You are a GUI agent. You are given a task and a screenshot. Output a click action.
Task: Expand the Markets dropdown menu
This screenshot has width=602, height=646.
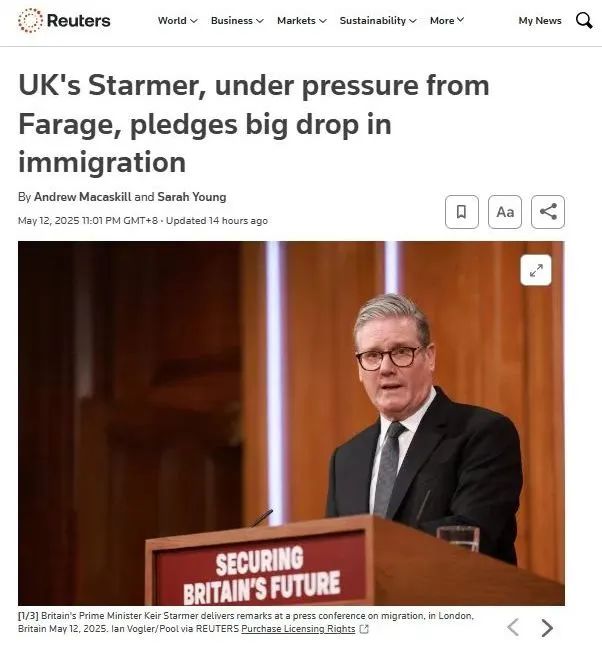click(x=302, y=21)
